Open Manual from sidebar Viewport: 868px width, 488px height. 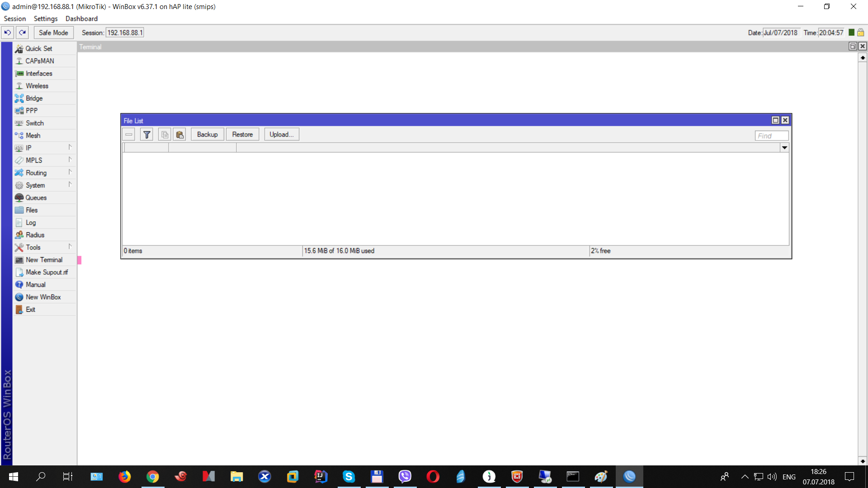(45, 285)
